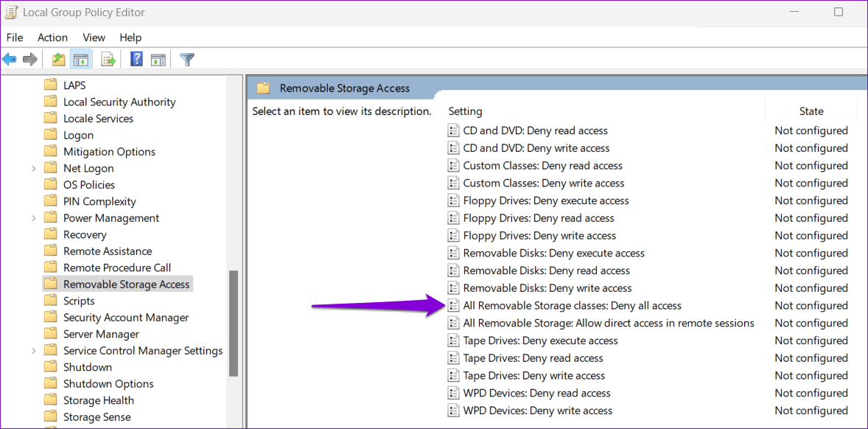Click the Filter toolbar icon
The width and height of the screenshot is (868, 429).
[x=187, y=59]
